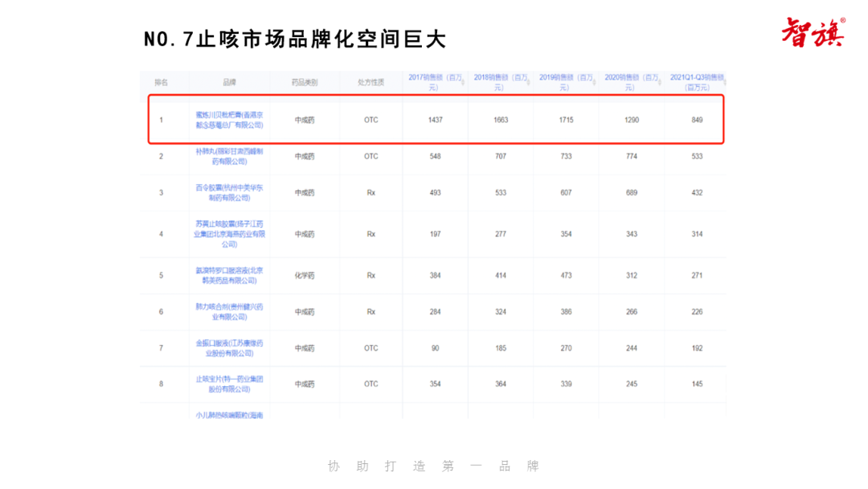The width and height of the screenshot is (868, 489).
Task: Sort by 2019销售额 column arrows
Action: 594,78
